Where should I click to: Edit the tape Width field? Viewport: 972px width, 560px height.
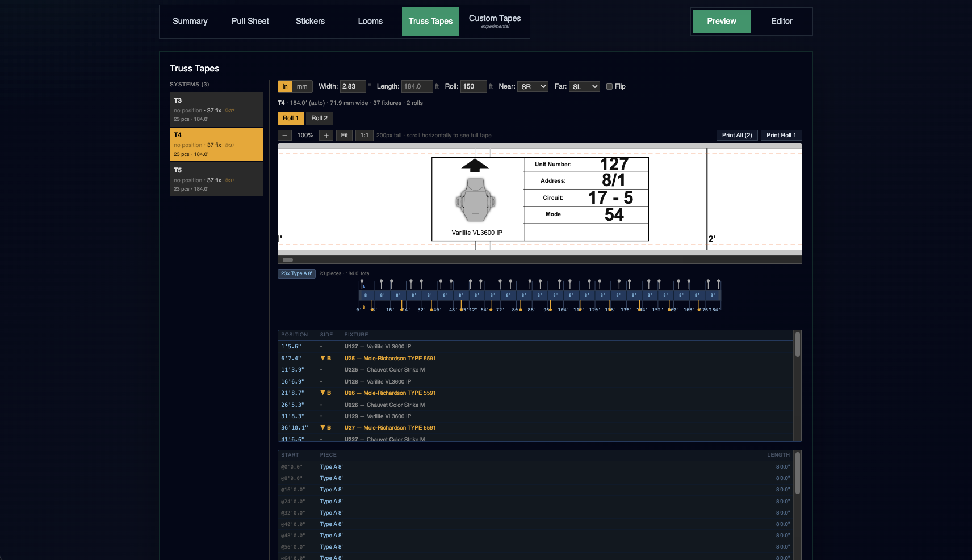tap(353, 86)
